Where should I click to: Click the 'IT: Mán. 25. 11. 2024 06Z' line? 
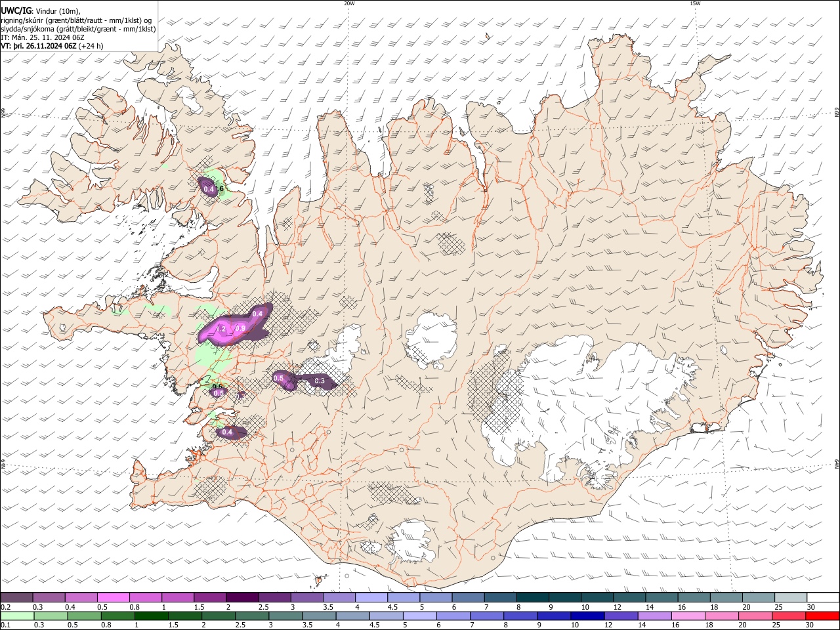click(x=43, y=37)
